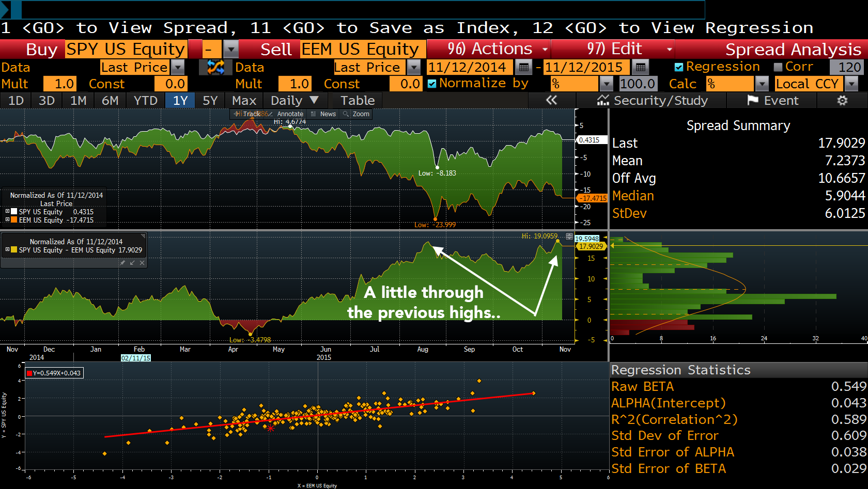Viewport: 868px width, 489px height.
Task: Select the 3D range tab
Action: (47, 101)
